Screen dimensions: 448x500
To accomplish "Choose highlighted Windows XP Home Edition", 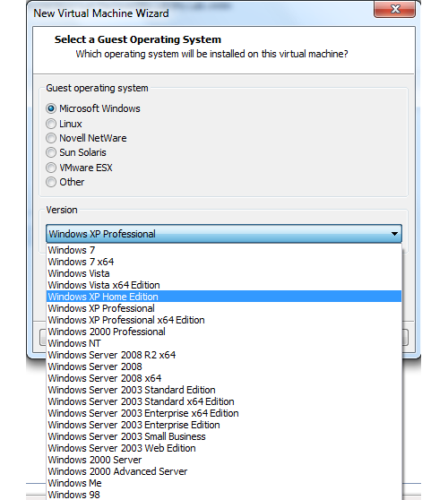I will pyautogui.click(x=224, y=297).
